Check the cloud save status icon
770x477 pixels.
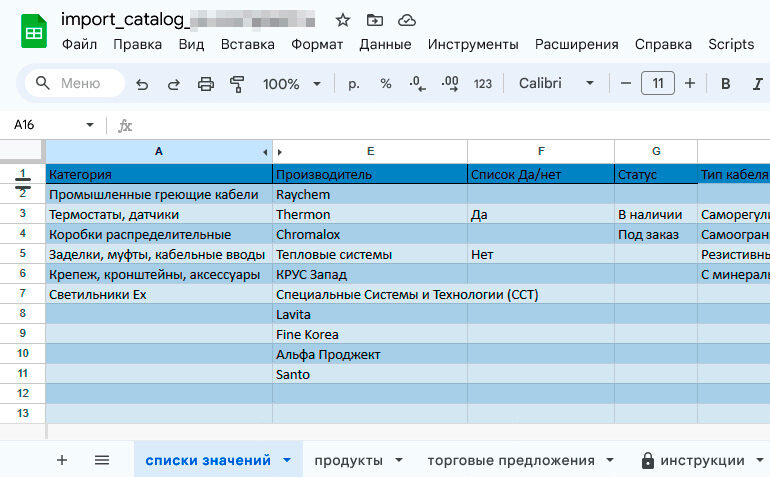click(x=407, y=20)
